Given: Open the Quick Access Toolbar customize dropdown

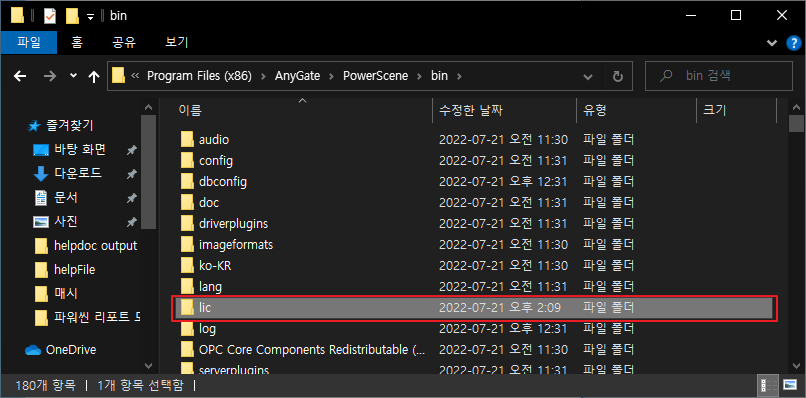Looking at the screenshot, I should point(90,16).
